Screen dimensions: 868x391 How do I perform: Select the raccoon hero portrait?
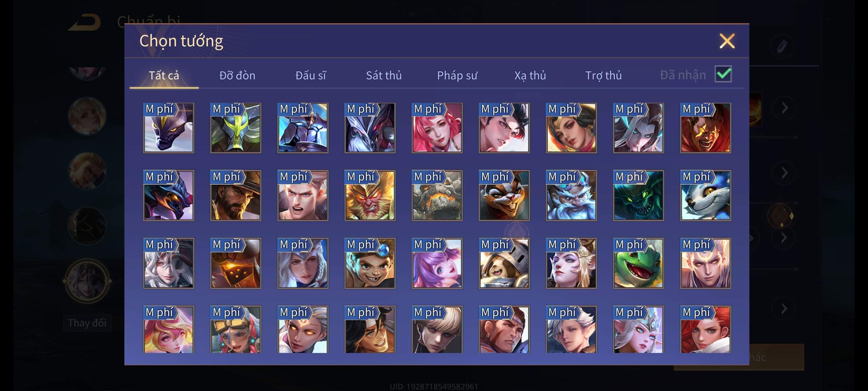click(x=504, y=195)
